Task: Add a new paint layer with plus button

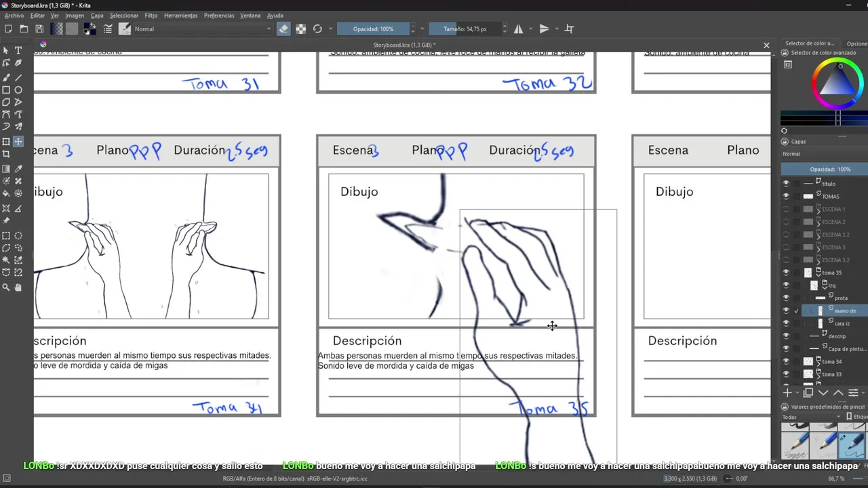Action: (x=788, y=392)
